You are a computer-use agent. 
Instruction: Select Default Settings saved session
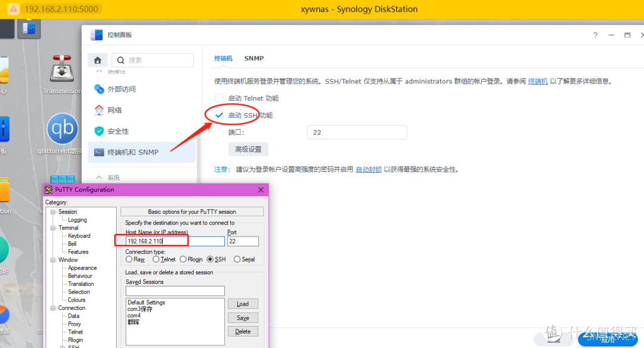(146, 303)
